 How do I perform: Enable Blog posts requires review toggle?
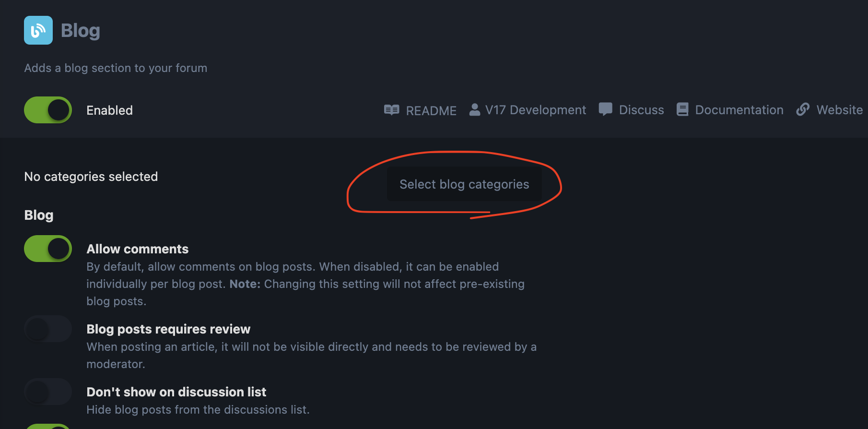pyautogui.click(x=48, y=329)
